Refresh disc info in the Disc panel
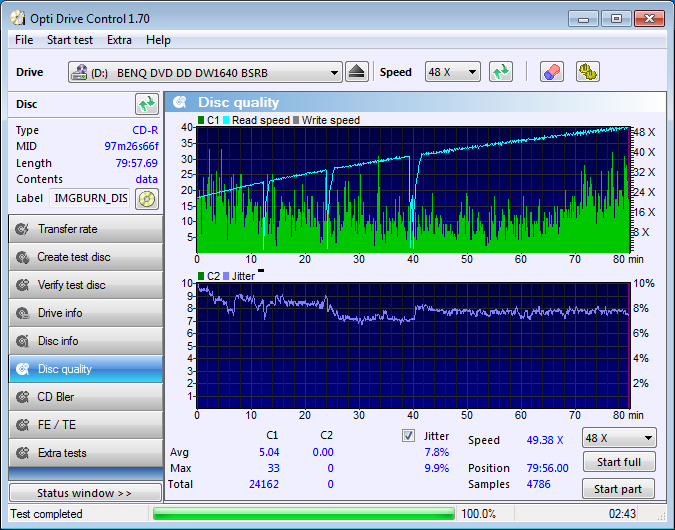 tap(147, 104)
